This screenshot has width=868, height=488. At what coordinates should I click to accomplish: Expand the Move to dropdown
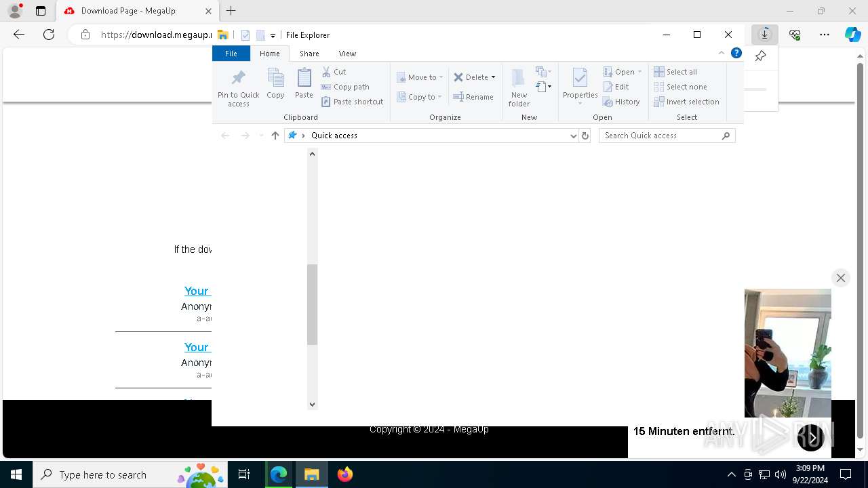coord(441,77)
